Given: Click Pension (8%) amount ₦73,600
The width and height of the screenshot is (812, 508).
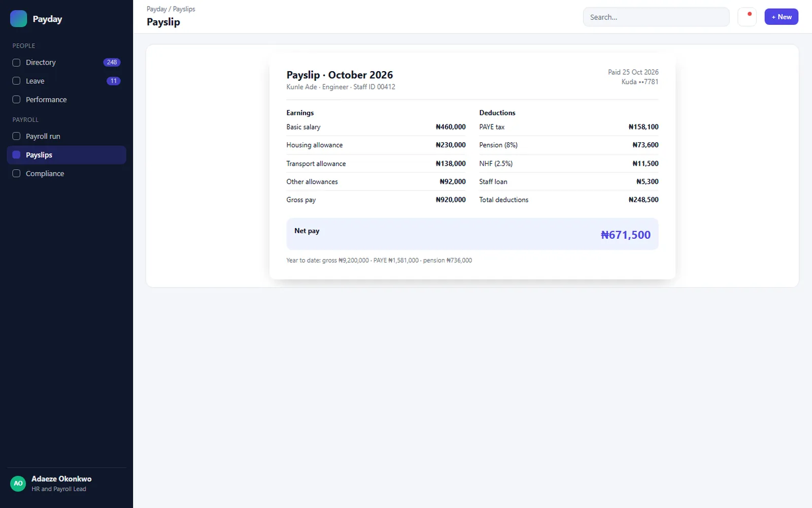Looking at the screenshot, I should coord(646,145).
